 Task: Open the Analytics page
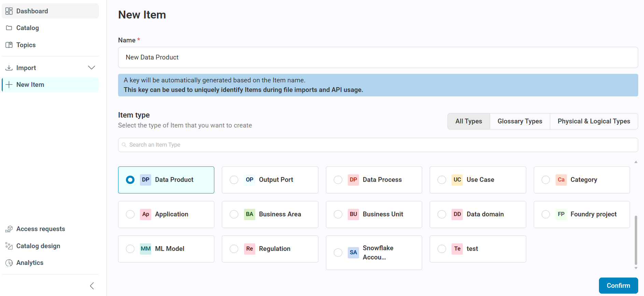tap(51, 263)
